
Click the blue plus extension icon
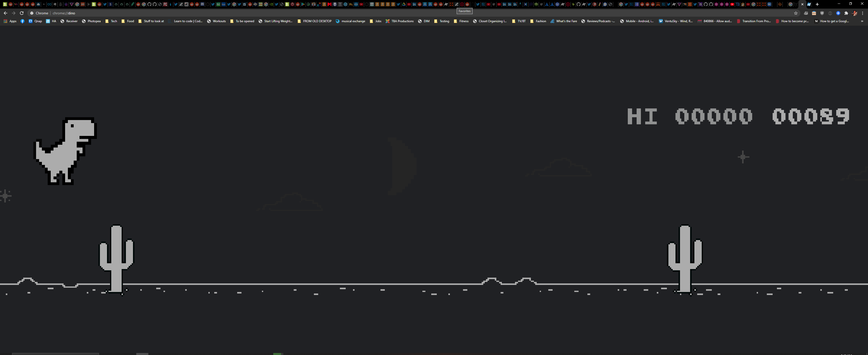point(838,13)
